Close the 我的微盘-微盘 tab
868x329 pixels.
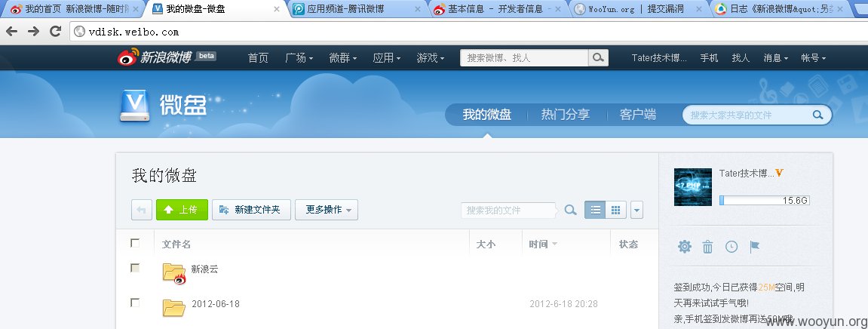[277, 9]
